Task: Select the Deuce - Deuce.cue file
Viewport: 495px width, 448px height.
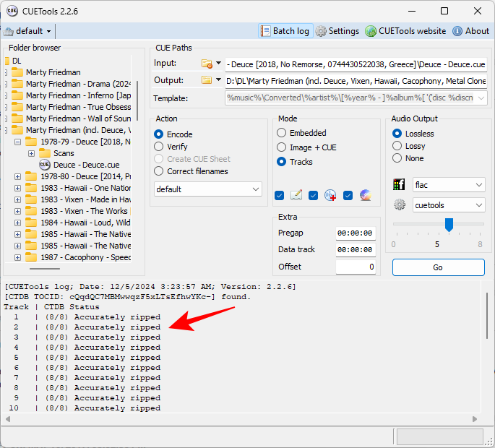Action: coord(86,165)
